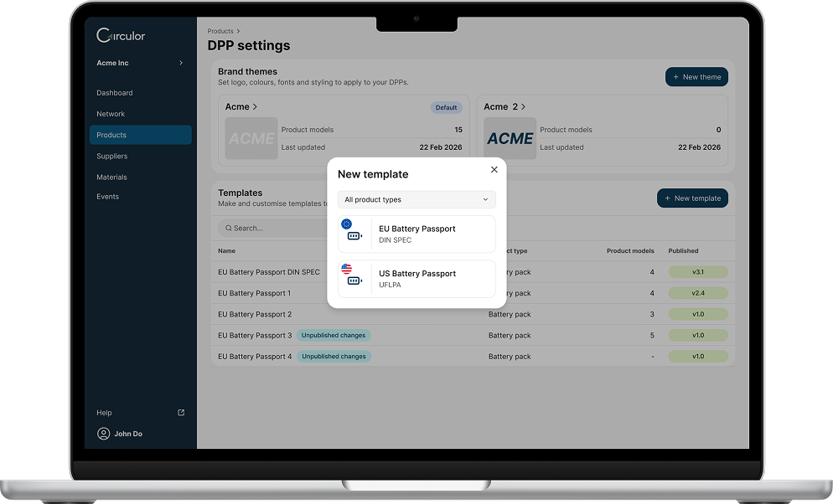Open the Events section
Screen dimensions: 833x504
point(108,197)
